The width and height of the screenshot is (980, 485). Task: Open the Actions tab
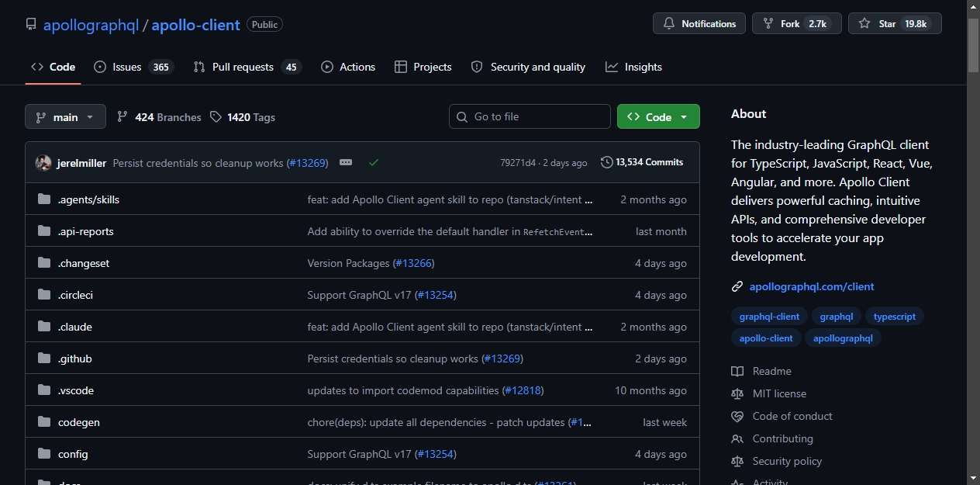click(x=348, y=67)
